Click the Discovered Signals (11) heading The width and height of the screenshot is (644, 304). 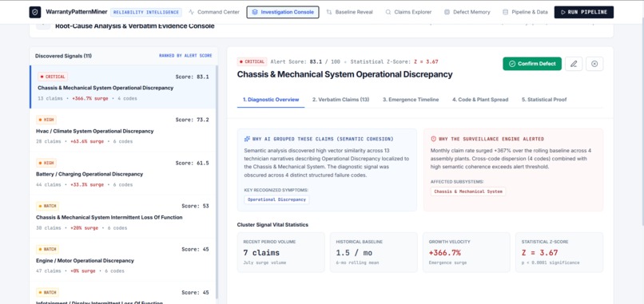point(63,56)
